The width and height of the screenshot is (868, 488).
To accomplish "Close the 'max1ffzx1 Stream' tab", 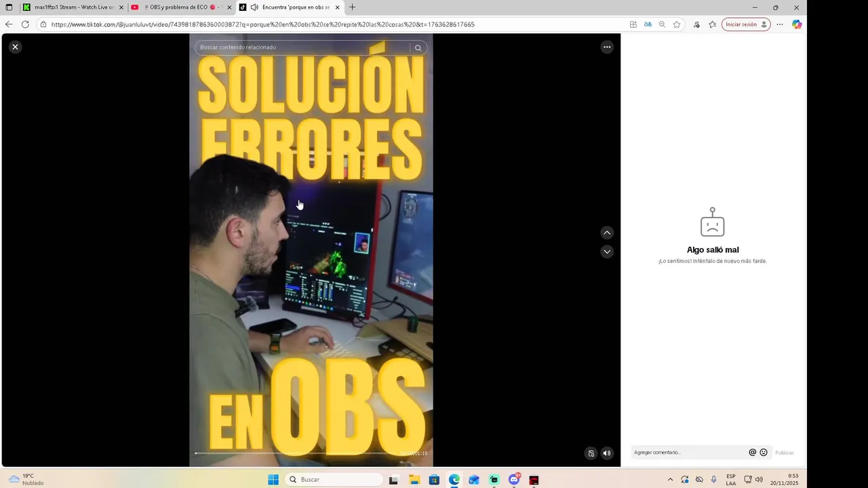I will point(121,7).
